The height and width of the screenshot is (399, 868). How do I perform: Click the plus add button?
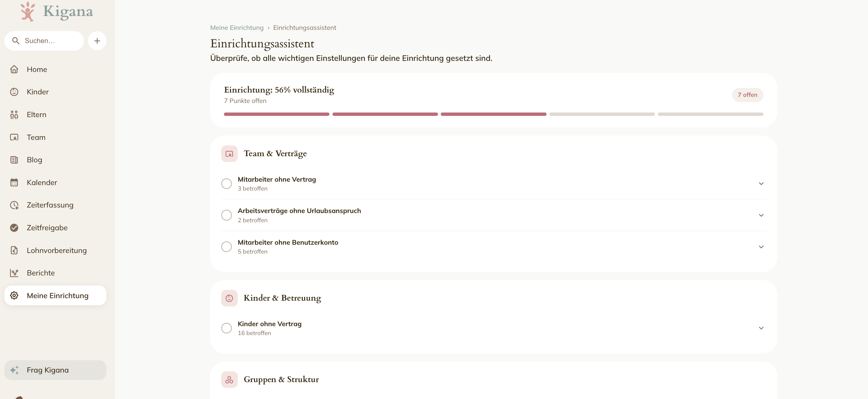[97, 41]
